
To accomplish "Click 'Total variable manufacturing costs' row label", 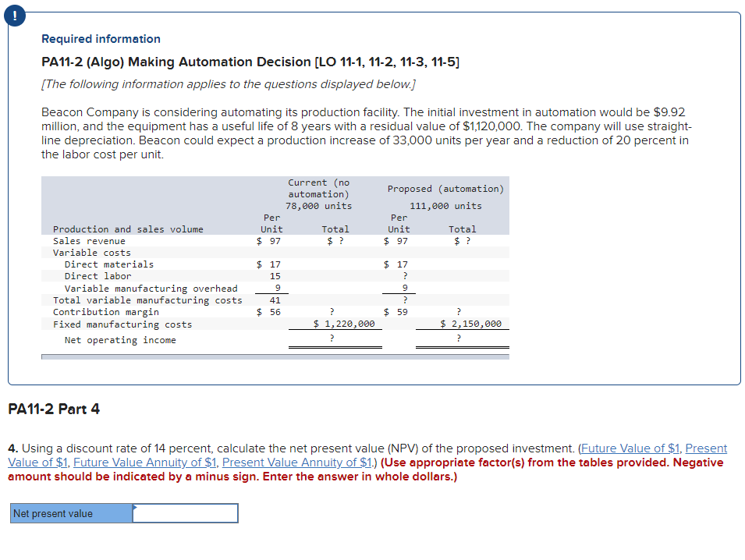I will 147,300.
